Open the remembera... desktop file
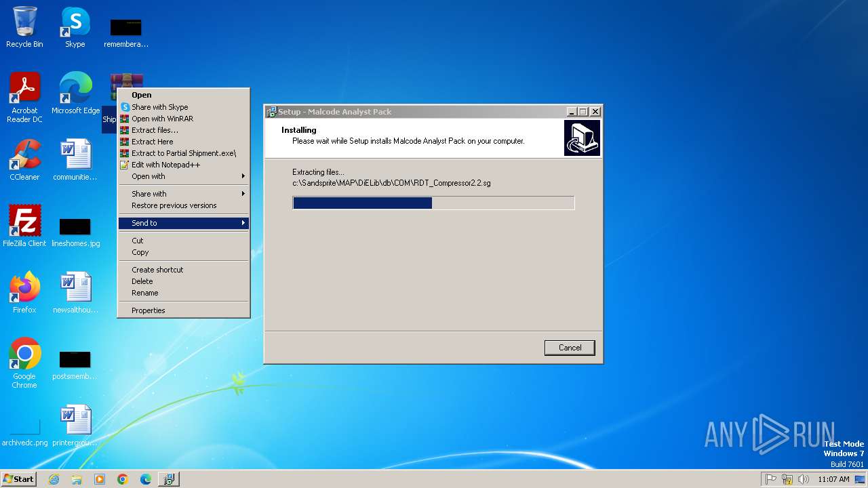The image size is (868, 488). tap(126, 33)
